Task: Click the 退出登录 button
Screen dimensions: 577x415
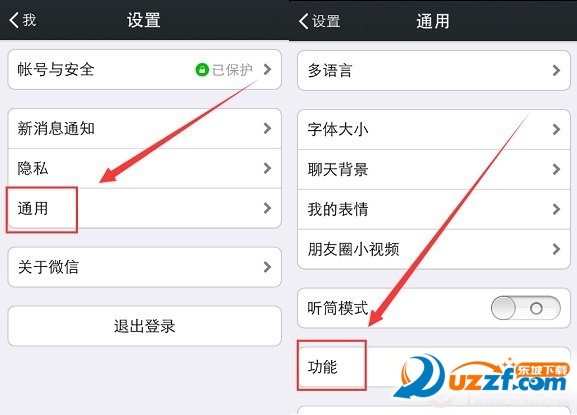Action: (145, 326)
